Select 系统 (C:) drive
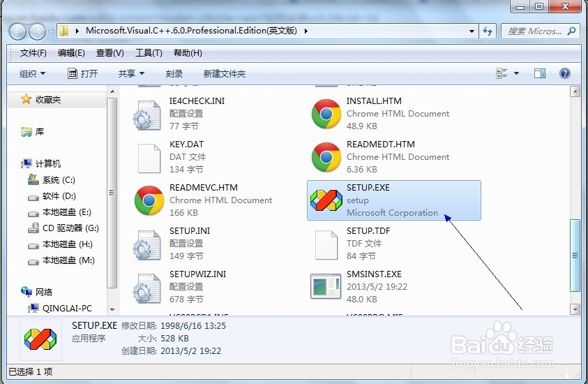Viewport: 588px width, 384px height. coord(52,180)
